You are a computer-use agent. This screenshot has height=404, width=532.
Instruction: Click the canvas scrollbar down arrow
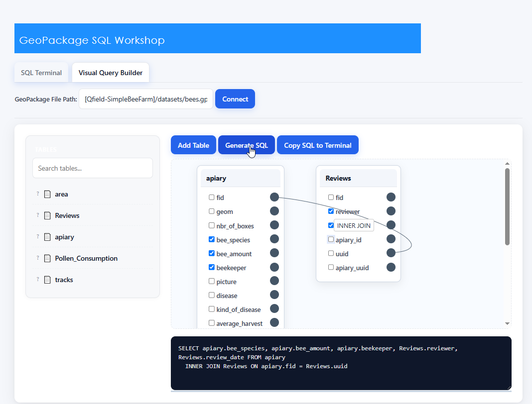click(x=507, y=324)
